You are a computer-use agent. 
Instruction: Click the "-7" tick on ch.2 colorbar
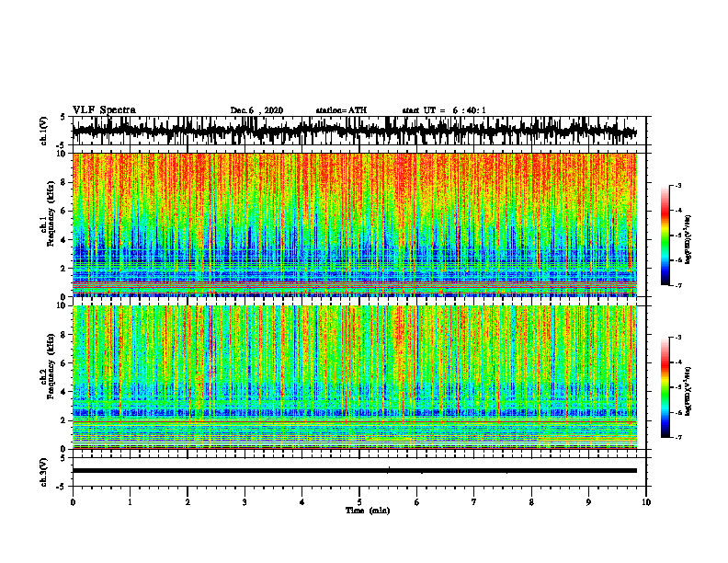[x=677, y=437]
